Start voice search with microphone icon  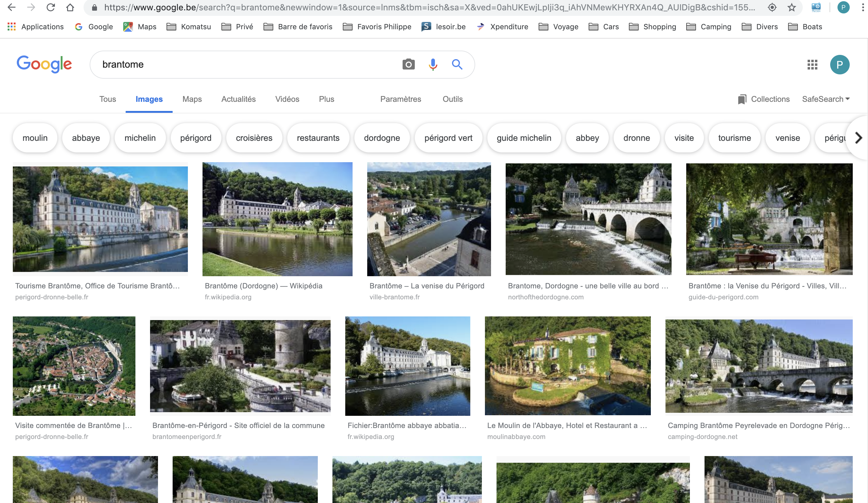tap(432, 64)
